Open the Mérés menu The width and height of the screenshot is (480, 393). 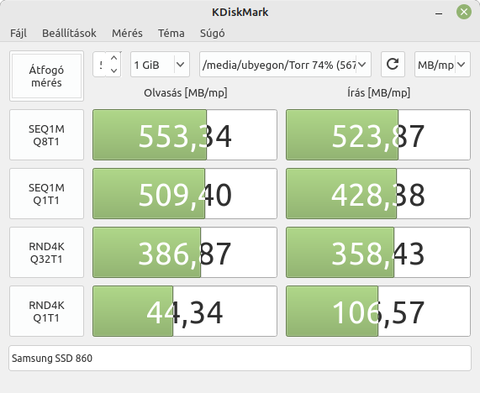tap(127, 33)
